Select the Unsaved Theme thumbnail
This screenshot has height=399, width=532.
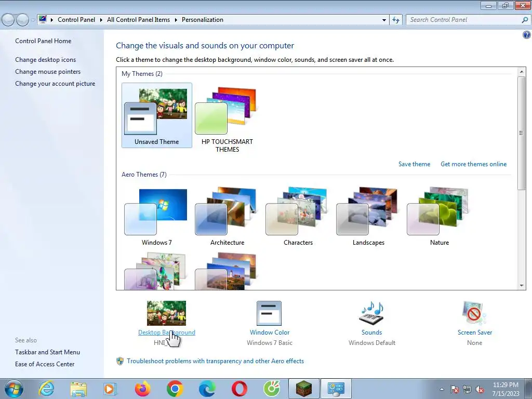[156, 115]
